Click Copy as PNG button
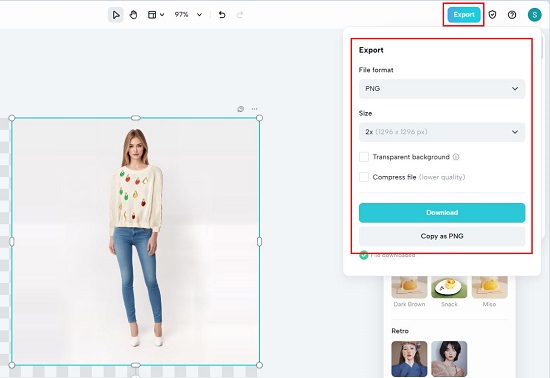Screen dimensions: 550x378 (442, 236)
